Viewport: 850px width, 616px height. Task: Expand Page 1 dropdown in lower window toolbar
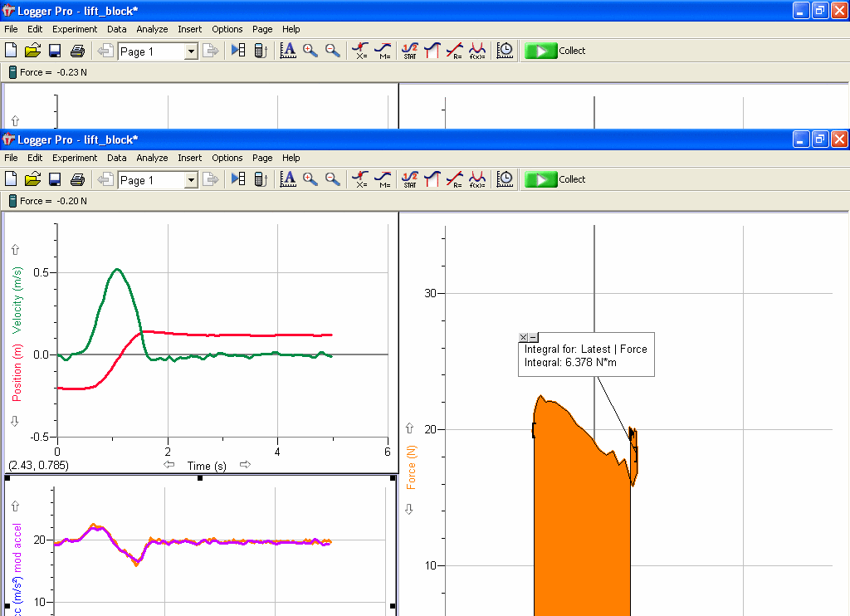190,180
